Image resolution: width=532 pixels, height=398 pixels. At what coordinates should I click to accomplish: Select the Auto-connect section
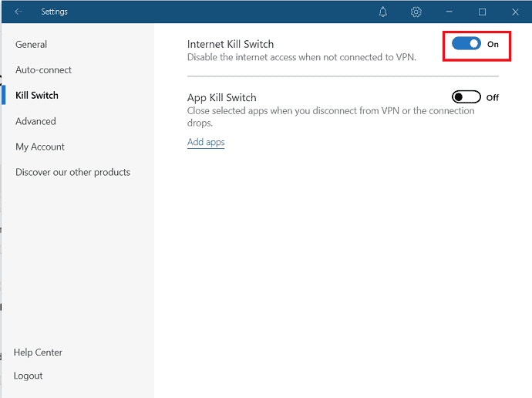[43, 70]
